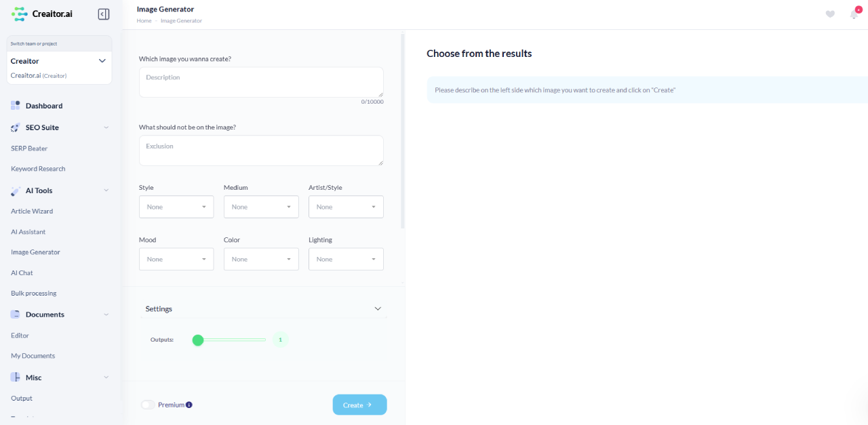
Task: Follow the Home breadcrumb link
Action: [x=144, y=21]
